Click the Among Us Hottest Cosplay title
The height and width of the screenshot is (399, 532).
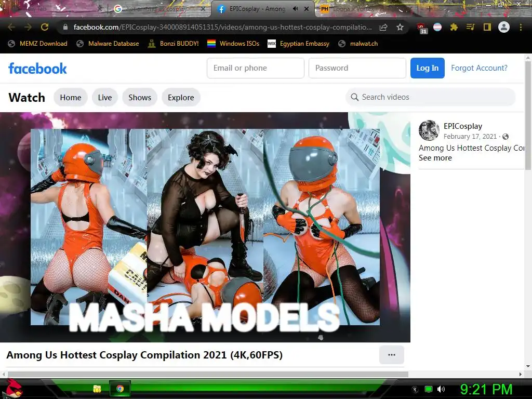(x=144, y=355)
